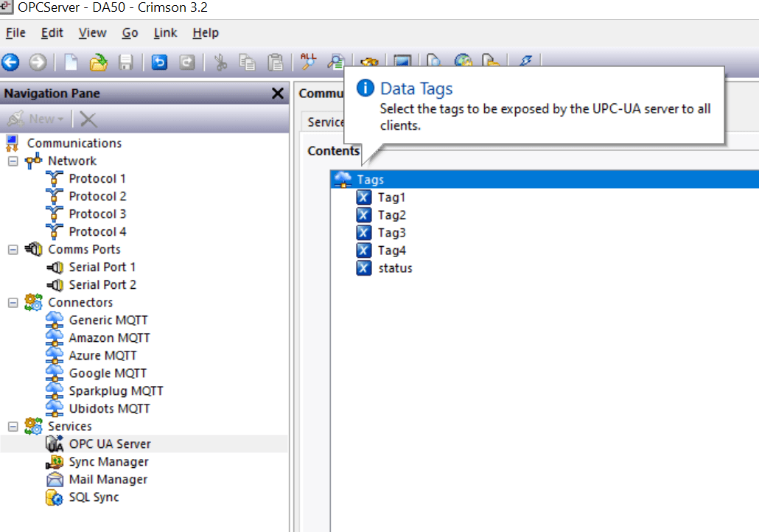This screenshot has height=532, width=759.
Task: Open the New dropdown in Navigation Pane
Action: 36,119
